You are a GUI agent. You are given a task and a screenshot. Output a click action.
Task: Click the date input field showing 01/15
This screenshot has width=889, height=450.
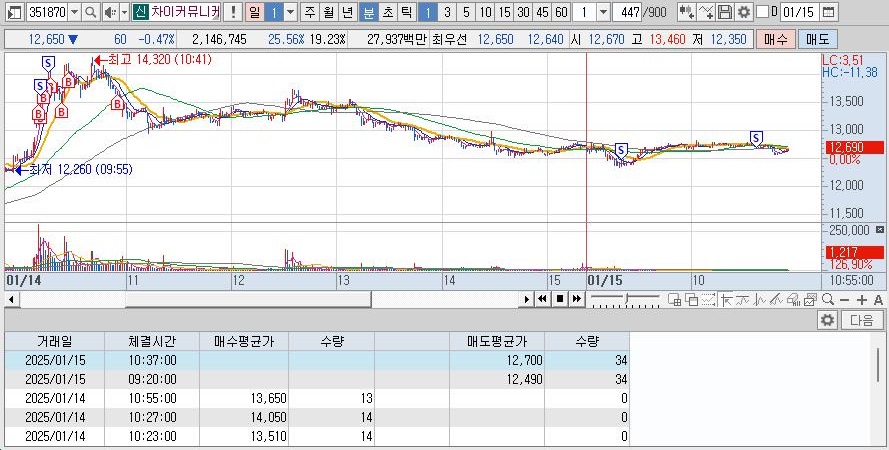point(800,12)
